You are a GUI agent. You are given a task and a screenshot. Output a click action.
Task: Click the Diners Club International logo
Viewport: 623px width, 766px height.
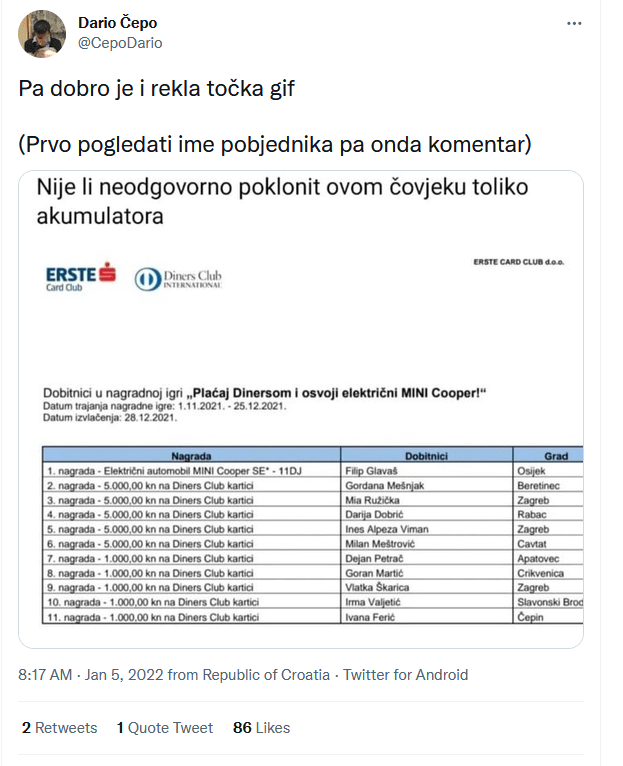point(178,278)
